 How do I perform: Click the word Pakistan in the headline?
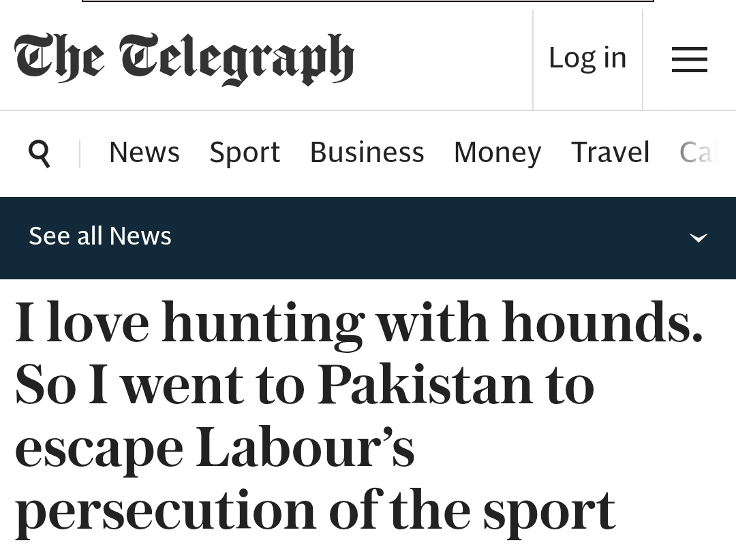pyautogui.click(x=425, y=386)
